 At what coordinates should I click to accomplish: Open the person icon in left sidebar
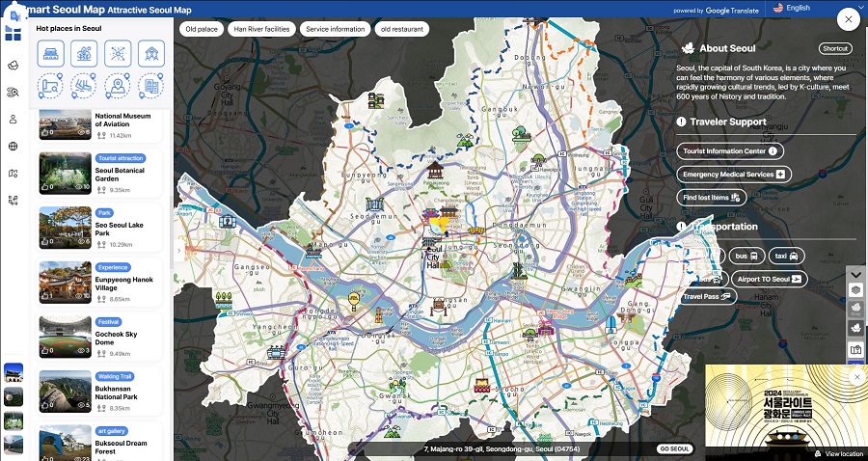[x=13, y=120]
